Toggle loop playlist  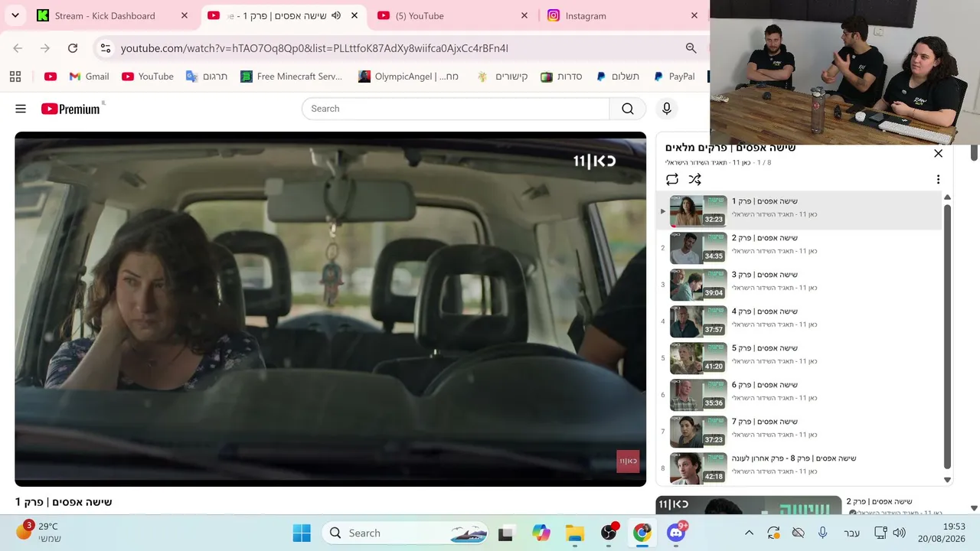672,179
